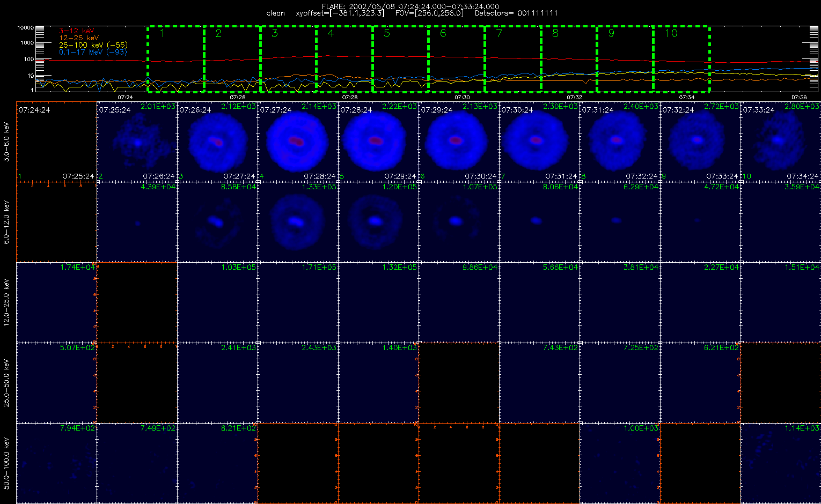Screen dimensions: 821x504
Task: Open the 50.0-100.0 keV panel labeled 7.94E+02
Action: pyautogui.click(x=56, y=463)
